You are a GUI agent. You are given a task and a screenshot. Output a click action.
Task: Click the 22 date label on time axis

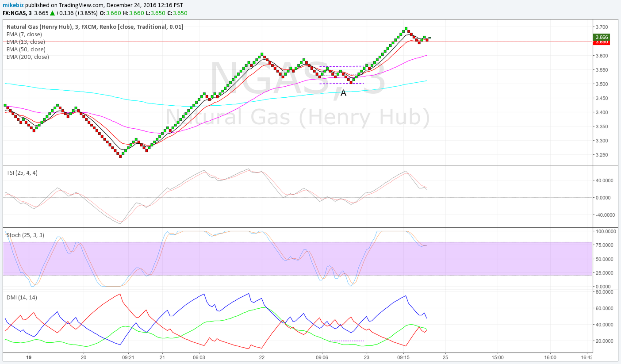262,357
